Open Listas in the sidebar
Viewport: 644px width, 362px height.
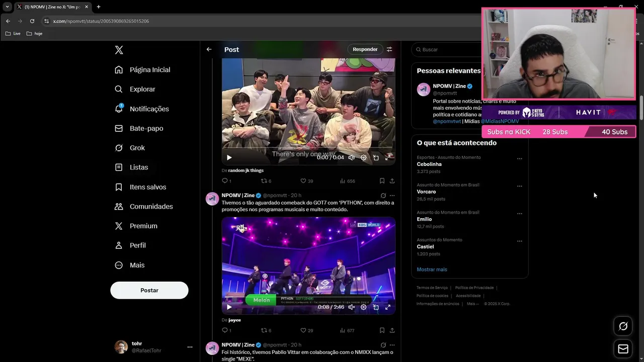point(131,167)
